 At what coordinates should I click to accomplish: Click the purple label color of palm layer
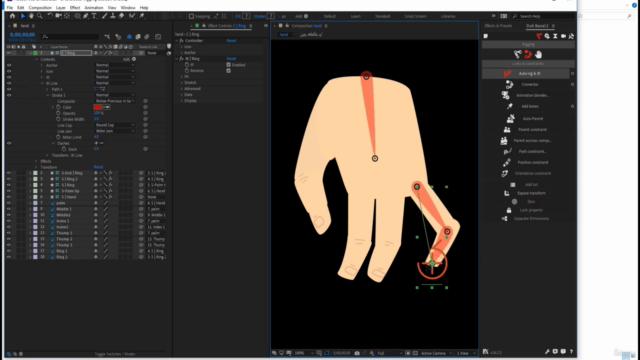point(36,203)
